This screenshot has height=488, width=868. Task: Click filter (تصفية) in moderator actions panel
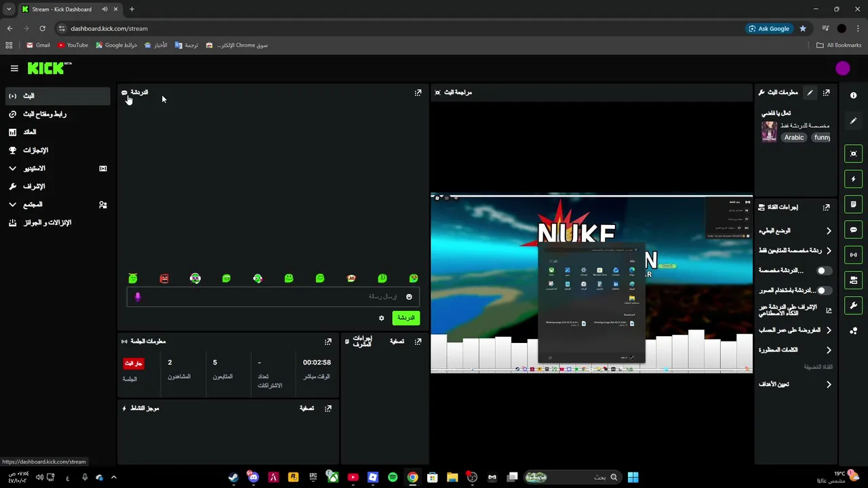[397, 342]
